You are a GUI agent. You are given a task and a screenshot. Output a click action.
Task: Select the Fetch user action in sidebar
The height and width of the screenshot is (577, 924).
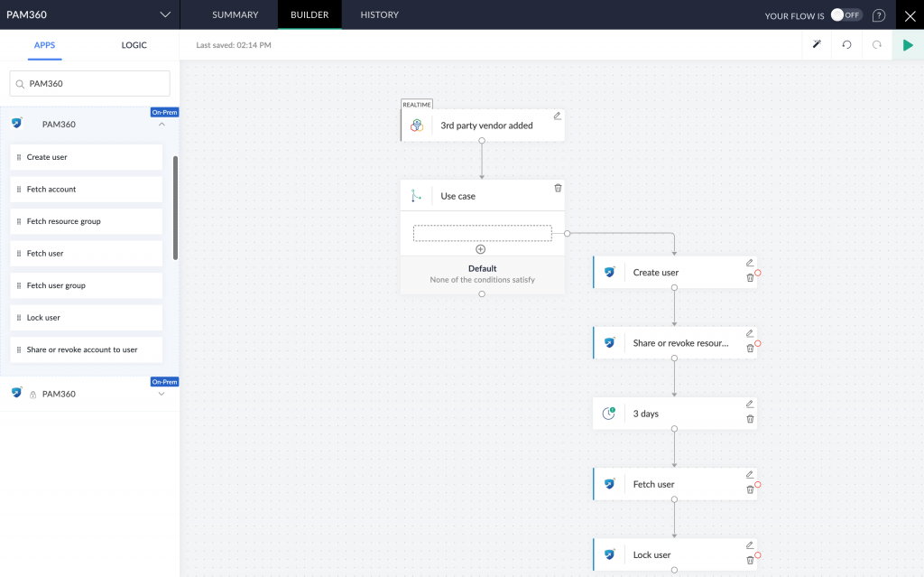coord(86,253)
